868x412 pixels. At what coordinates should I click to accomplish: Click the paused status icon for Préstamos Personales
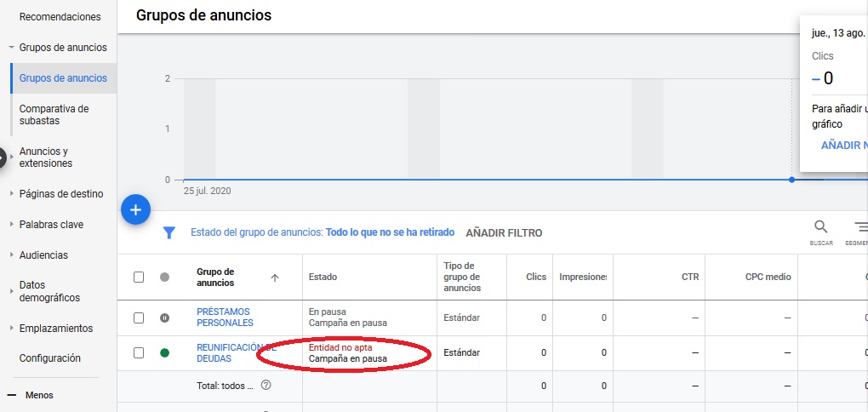click(164, 318)
